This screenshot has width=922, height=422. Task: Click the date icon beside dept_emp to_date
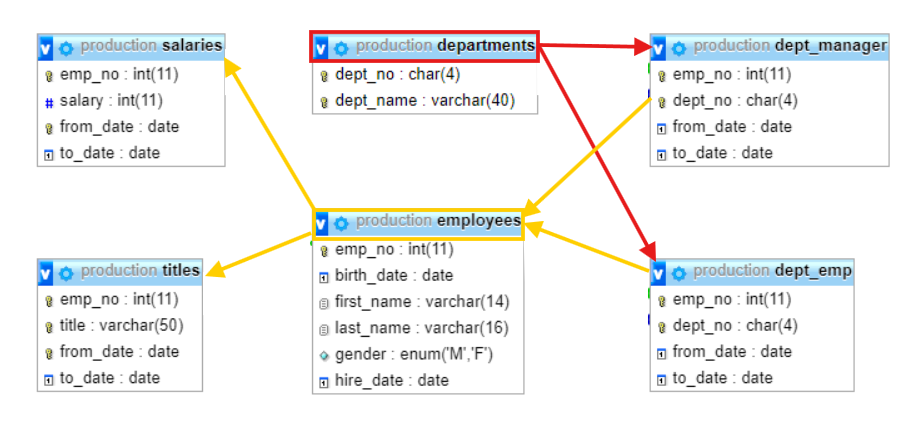(662, 380)
